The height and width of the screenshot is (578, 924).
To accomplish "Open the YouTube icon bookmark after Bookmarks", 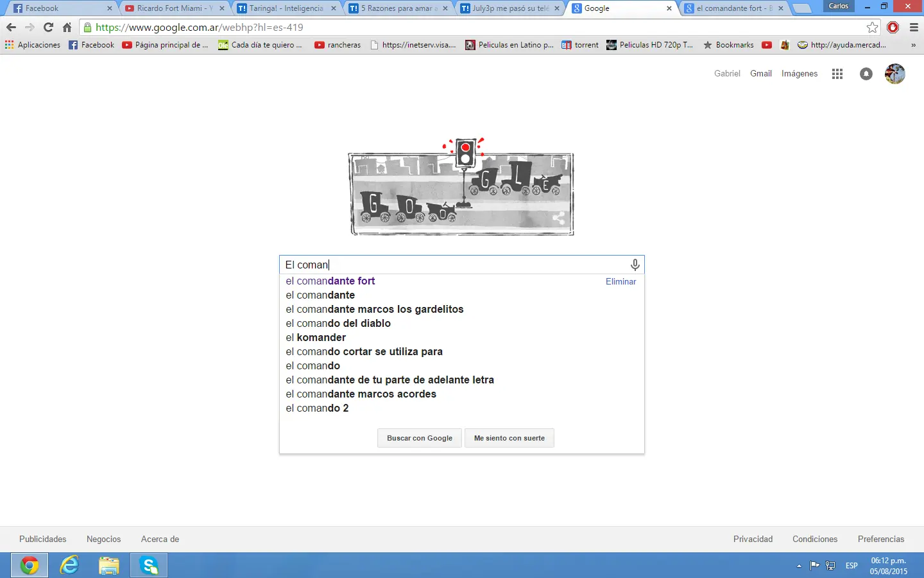I will 767,45.
